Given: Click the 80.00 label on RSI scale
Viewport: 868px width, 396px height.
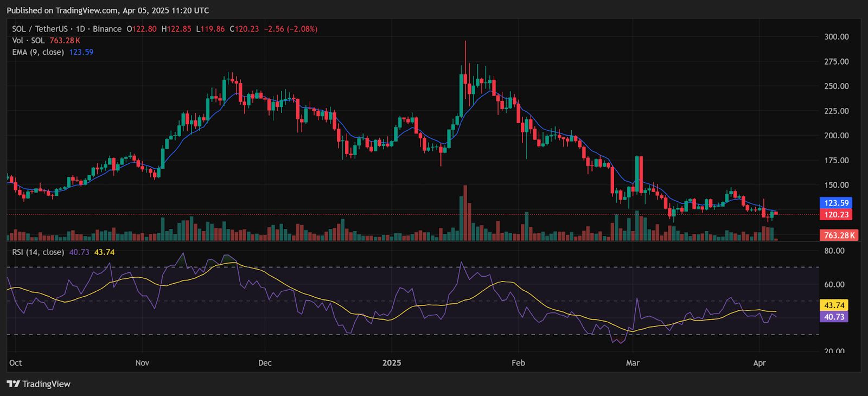Looking at the screenshot, I should (x=834, y=251).
